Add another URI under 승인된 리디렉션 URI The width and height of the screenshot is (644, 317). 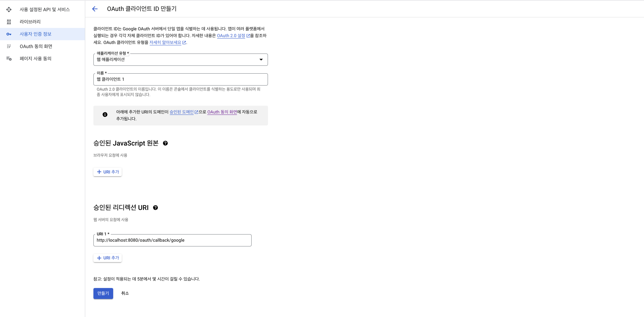point(108,258)
